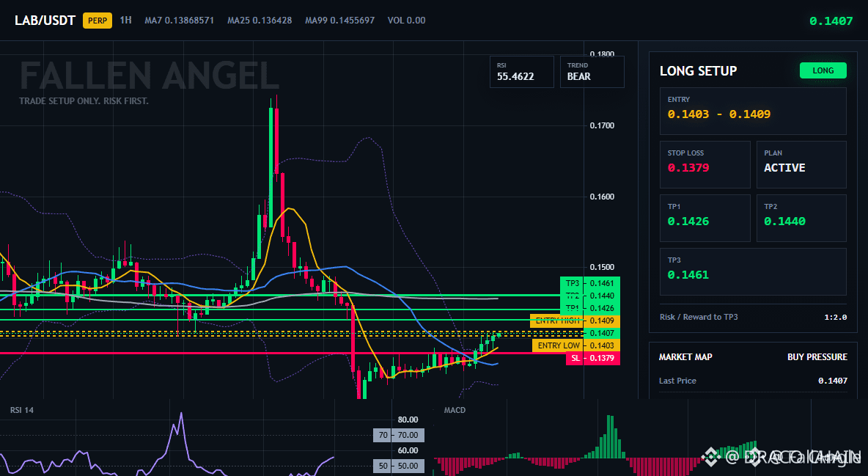Click the 0.1700 price axis tick
The width and height of the screenshot is (868, 476).
[602, 126]
